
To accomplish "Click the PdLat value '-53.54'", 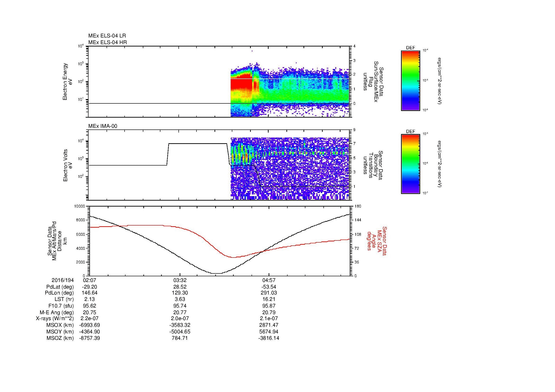I will [269, 287].
